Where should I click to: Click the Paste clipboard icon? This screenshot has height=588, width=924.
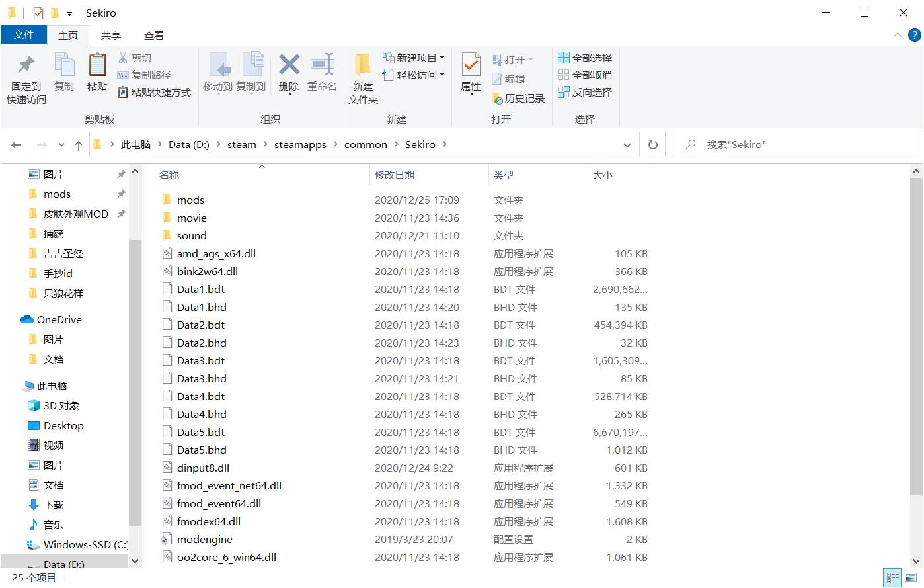[97, 65]
